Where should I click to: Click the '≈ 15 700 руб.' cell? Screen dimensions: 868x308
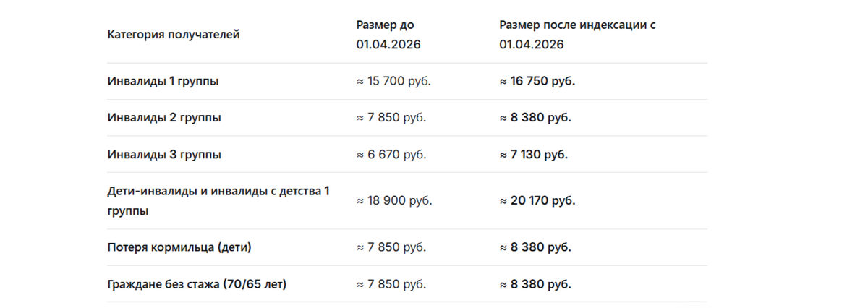click(x=393, y=82)
